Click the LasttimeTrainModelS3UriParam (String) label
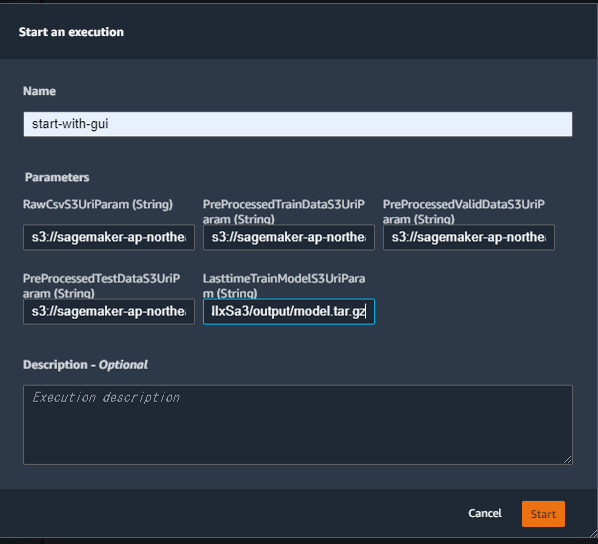Screen dimensions: 598x544 [x=284, y=286]
